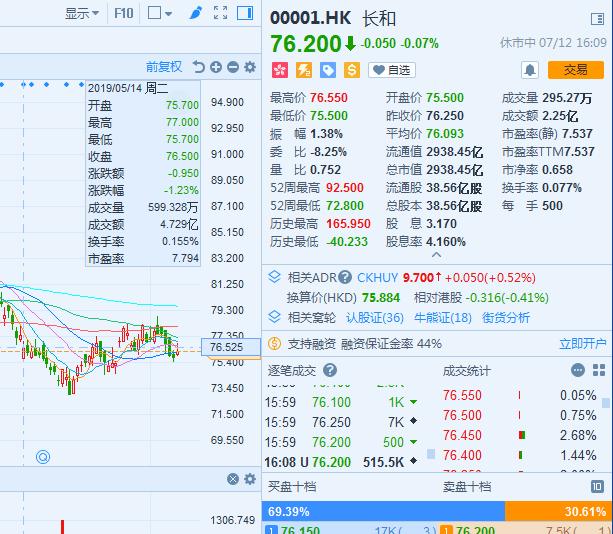Click the trade statistics scrollbar thumb

pyautogui.click(x=606, y=403)
